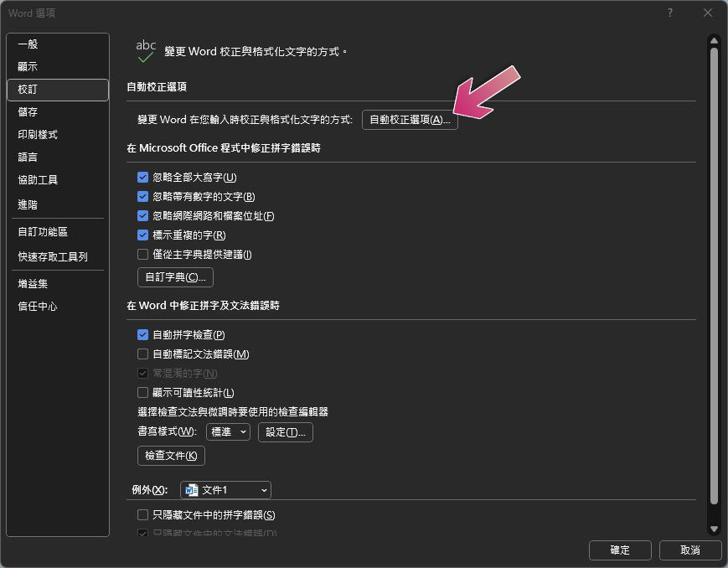
Task: Expand the 例外 文件1 dropdown
Action: point(225,490)
